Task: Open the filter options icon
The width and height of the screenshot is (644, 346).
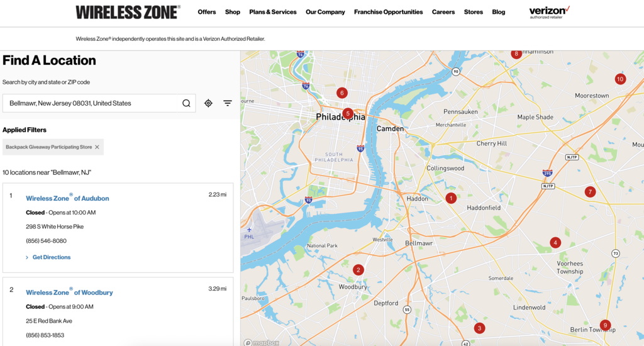Action: pyautogui.click(x=228, y=103)
